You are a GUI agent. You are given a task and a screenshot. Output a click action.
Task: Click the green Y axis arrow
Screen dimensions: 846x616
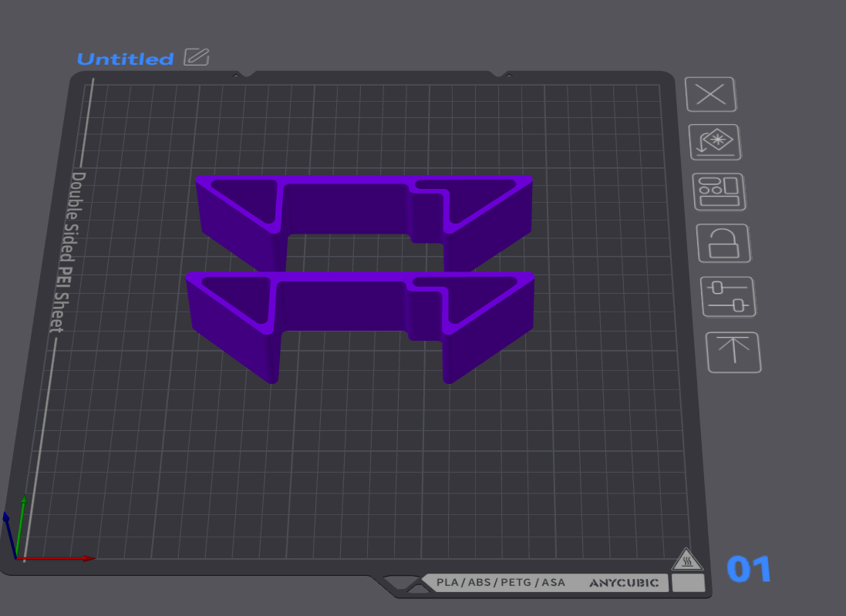point(21,525)
